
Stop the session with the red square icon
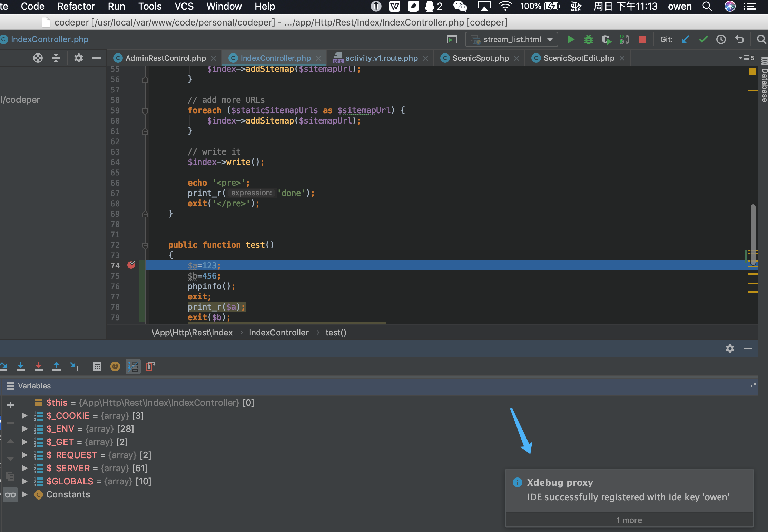(x=642, y=40)
